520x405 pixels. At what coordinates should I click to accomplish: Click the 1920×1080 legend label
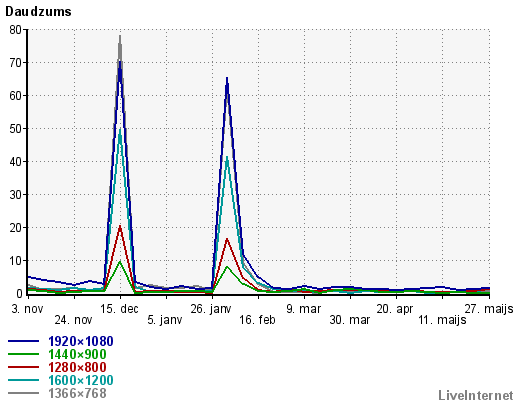point(81,341)
